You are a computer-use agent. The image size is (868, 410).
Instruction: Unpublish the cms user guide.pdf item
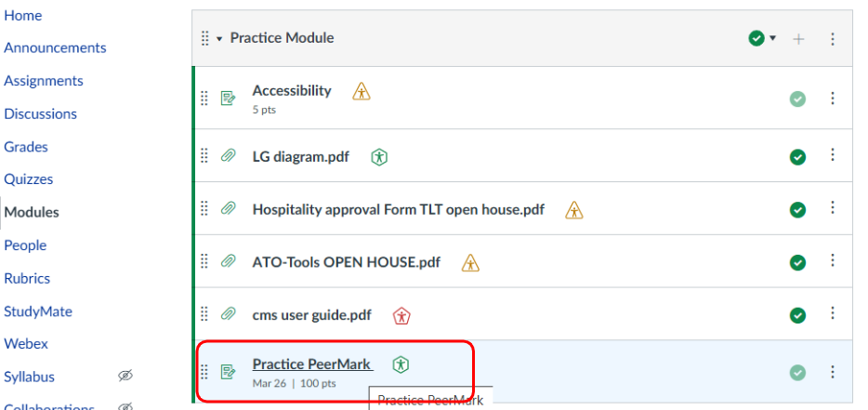coord(797,315)
